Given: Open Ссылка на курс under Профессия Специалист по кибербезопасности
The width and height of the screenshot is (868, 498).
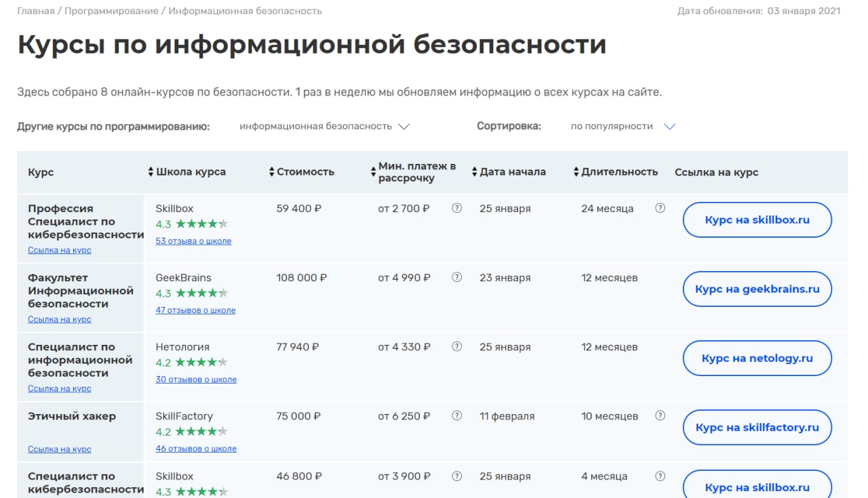Looking at the screenshot, I should [60, 250].
